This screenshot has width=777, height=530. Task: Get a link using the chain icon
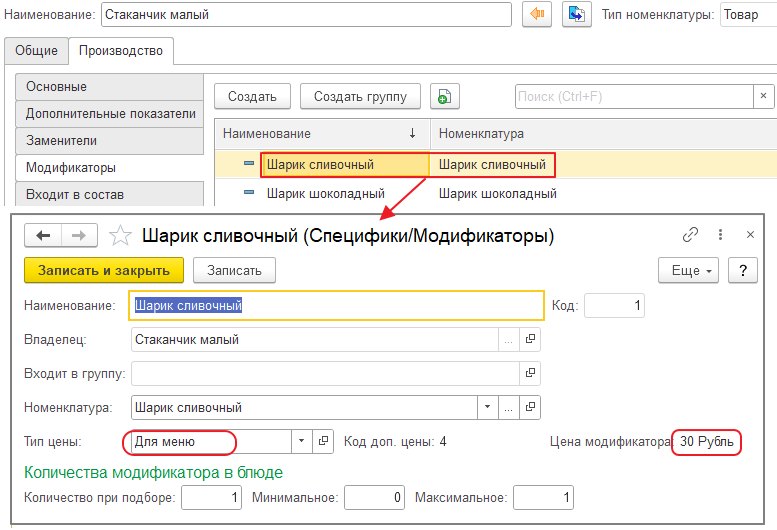pos(690,234)
